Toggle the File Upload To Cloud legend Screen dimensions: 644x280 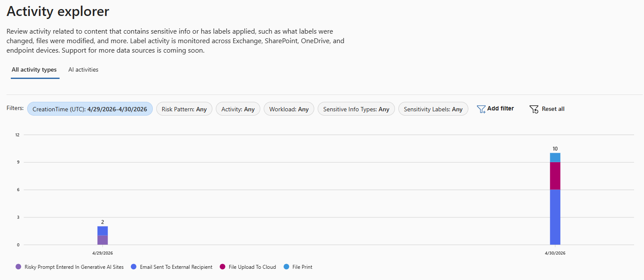point(248,267)
